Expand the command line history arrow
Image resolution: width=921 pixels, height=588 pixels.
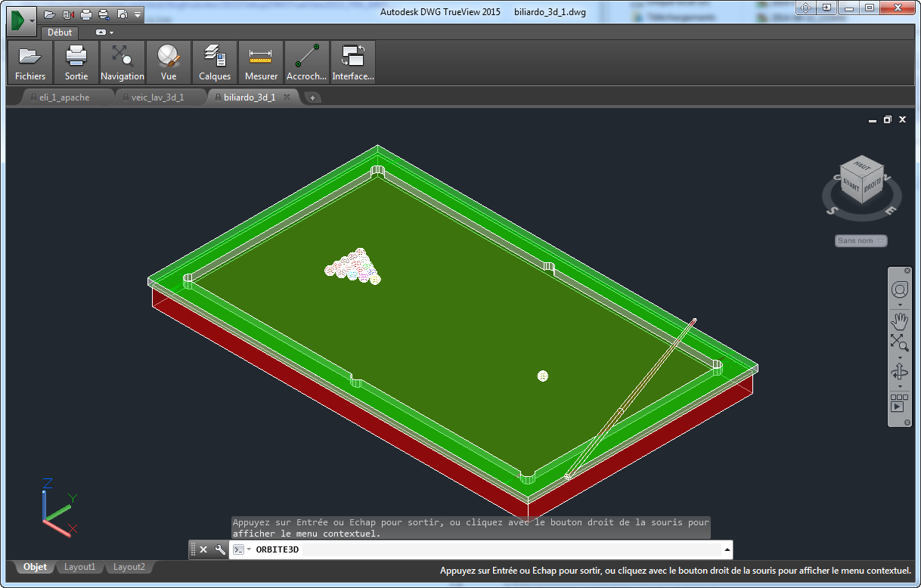[727, 549]
